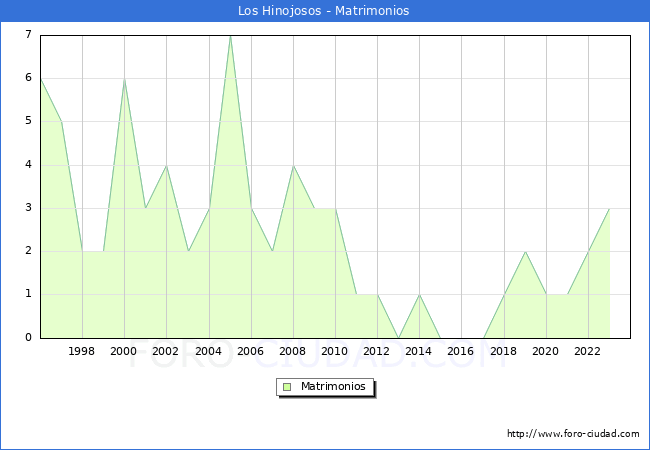Image resolution: width=650 pixels, height=450 pixels.
Task: Click the peak of 6 at 2000
Action: point(124,79)
